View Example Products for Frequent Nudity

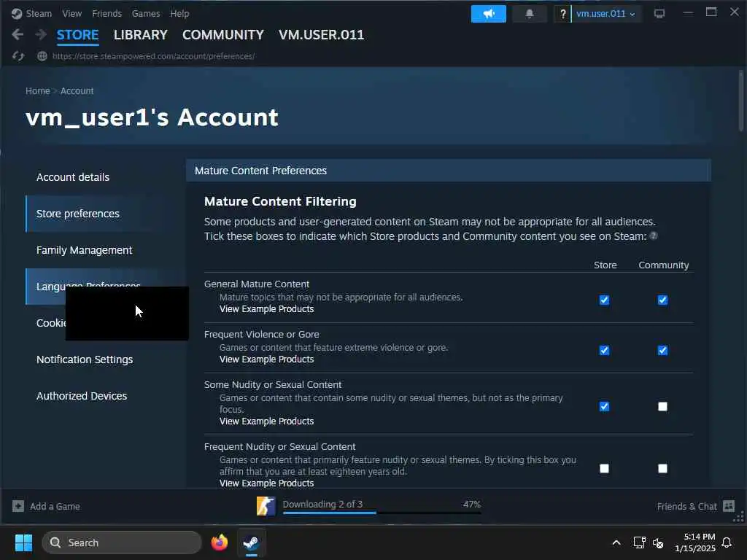[x=266, y=483]
